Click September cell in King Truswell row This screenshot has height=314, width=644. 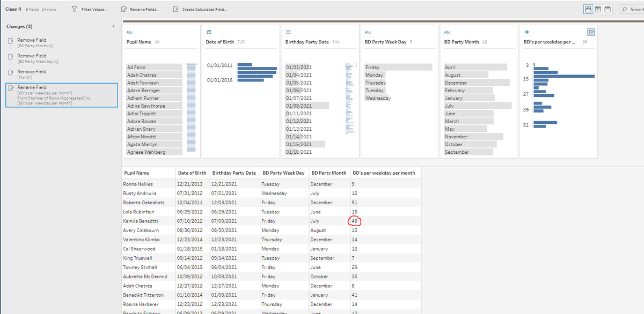point(329,258)
